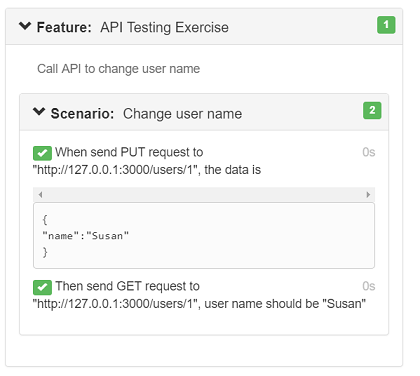Click the opening brace in code block
This screenshot has height=376, width=420.
coord(45,220)
